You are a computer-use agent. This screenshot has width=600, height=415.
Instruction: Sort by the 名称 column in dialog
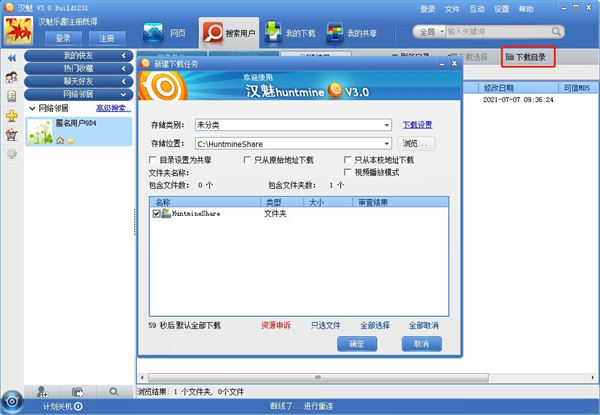tap(205, 202)
